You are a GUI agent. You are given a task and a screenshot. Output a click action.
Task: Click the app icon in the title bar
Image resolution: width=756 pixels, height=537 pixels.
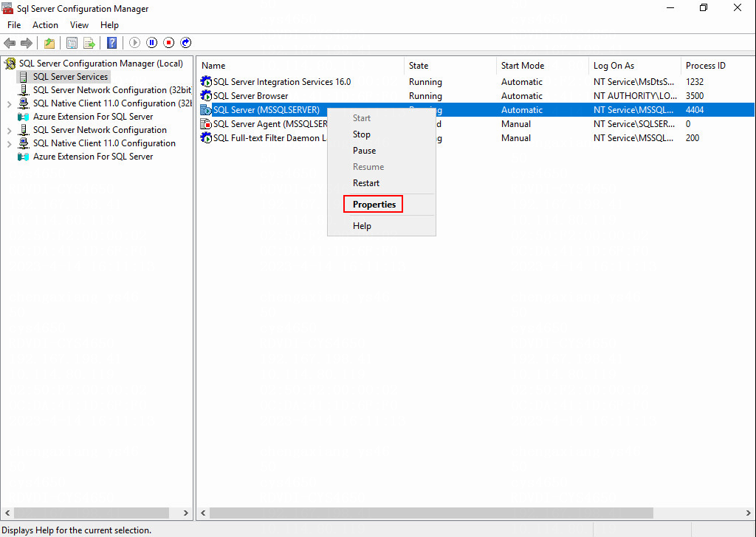click(x=7, y=9)
